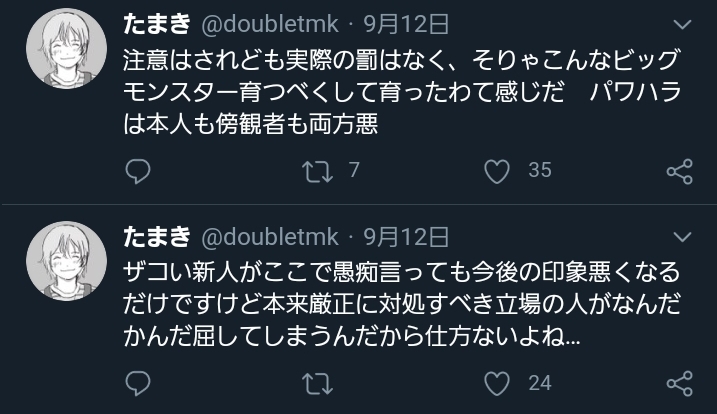The height and width of the screenshot is (414, 717).
Task: Retweet the first tweet
Action: [316, 171]
